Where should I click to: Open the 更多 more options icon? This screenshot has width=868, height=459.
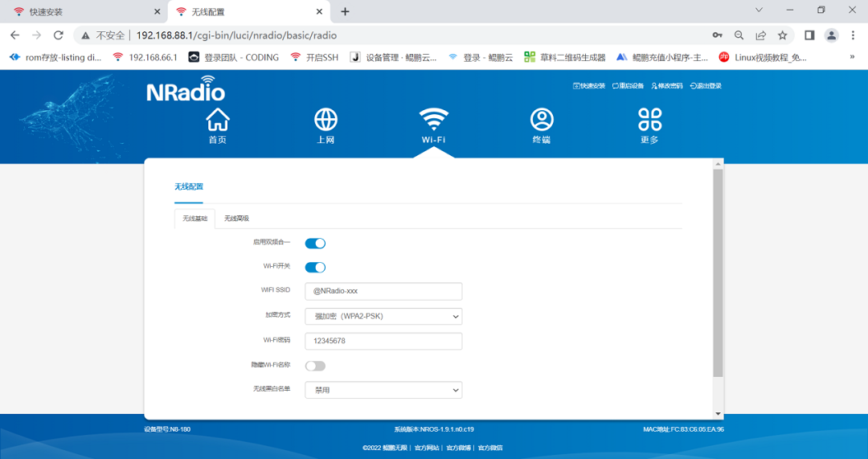(649, 120)
